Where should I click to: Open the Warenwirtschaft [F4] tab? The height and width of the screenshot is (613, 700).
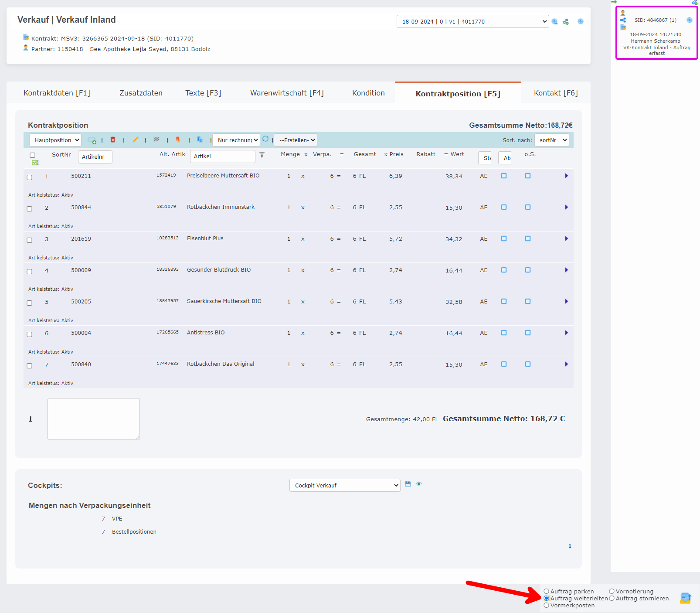287,93
